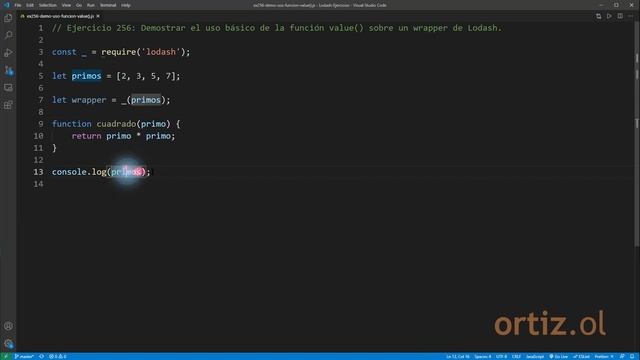
Task: Click the compare changes icon in editor toolbar
Action: [598, 16]
